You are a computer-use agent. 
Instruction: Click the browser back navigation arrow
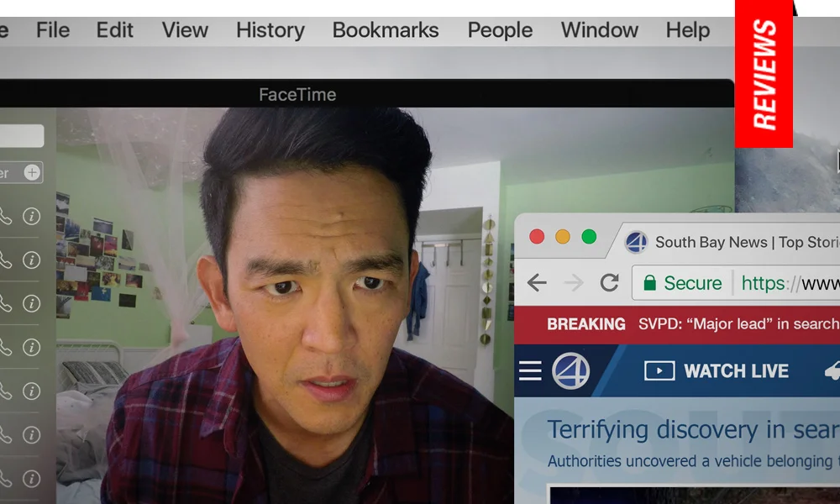pyautogui.click(x=537, y=282)
